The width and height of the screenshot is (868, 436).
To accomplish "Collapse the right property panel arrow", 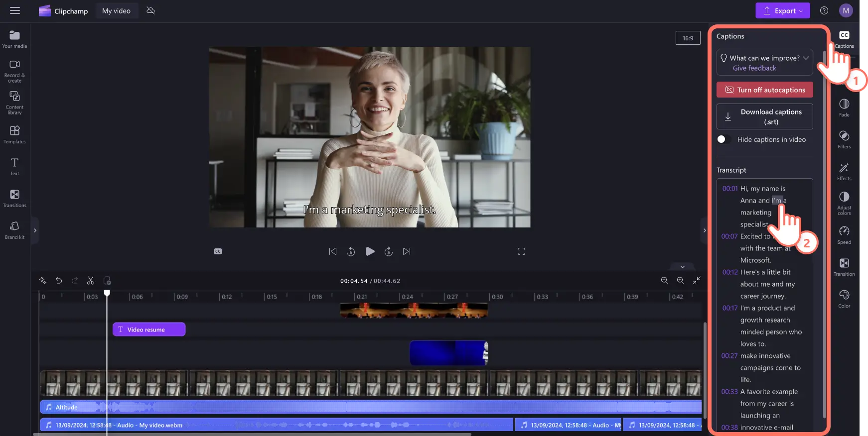I will coord(704,230).
